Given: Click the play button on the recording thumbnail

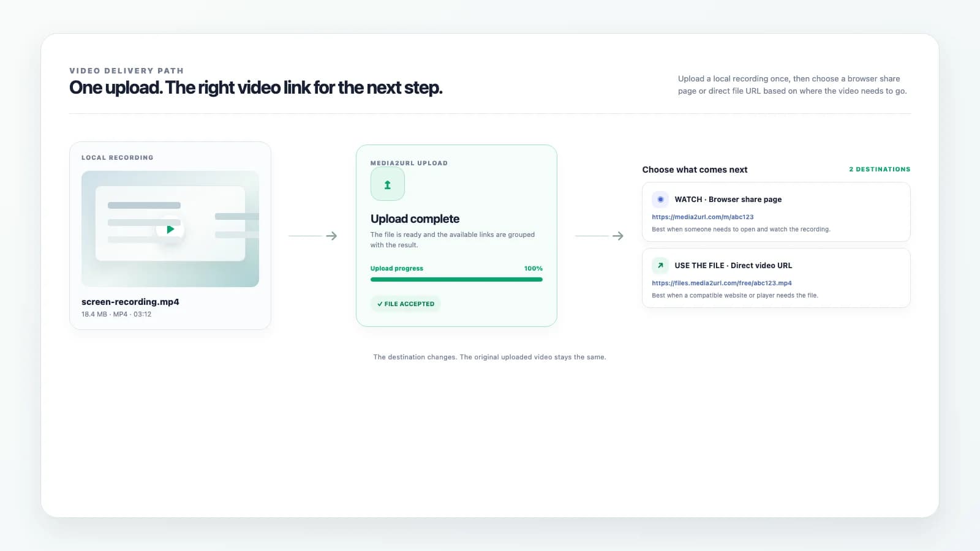Looking at the screenshot, I should pyautogui.click(x=170, y=230).
